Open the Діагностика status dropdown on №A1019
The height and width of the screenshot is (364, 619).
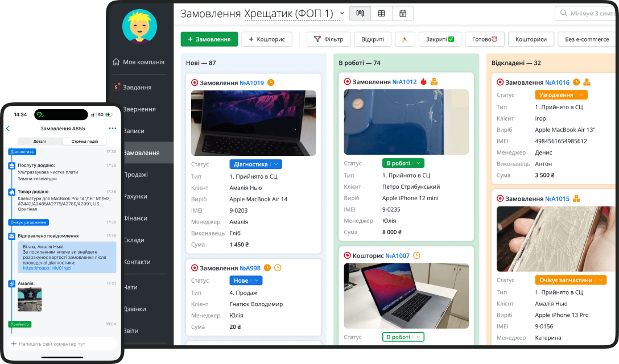click(x=255, y=164)
